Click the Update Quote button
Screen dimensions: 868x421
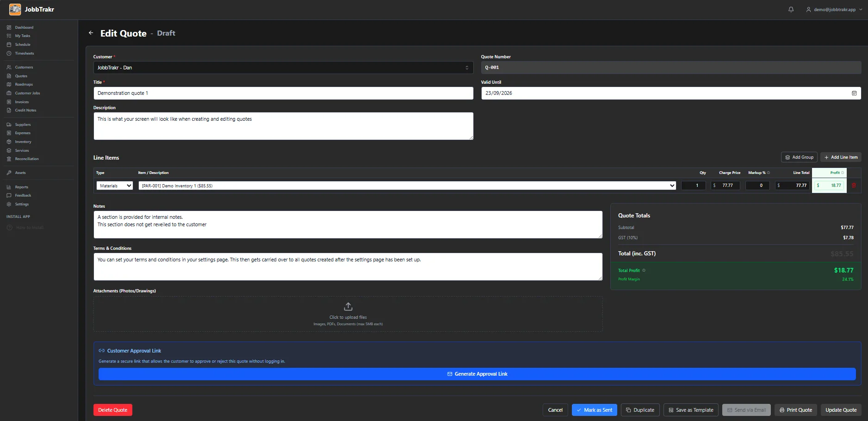click(x=841, y=410)
